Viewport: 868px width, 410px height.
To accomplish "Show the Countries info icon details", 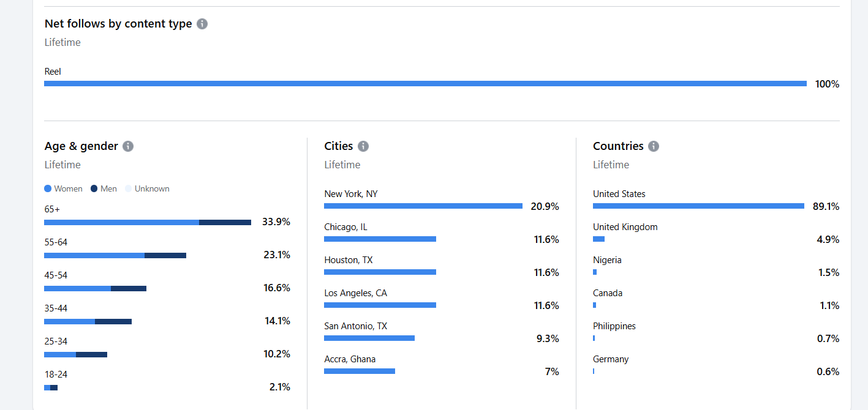I will click(654, 146).
